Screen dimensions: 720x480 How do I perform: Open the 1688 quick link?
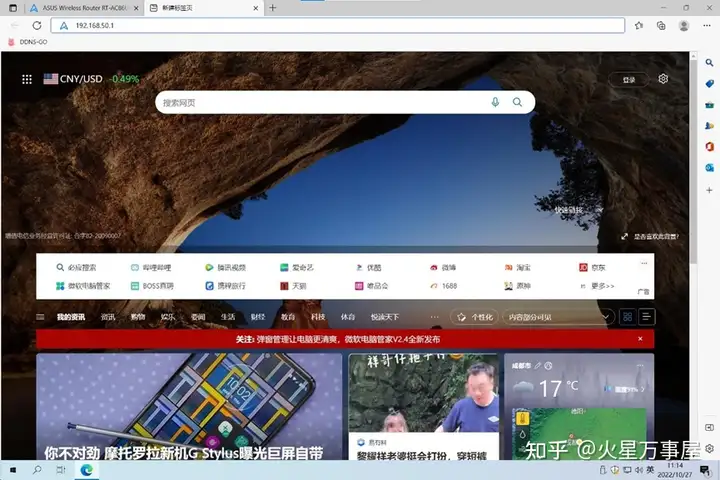point(444,286)
